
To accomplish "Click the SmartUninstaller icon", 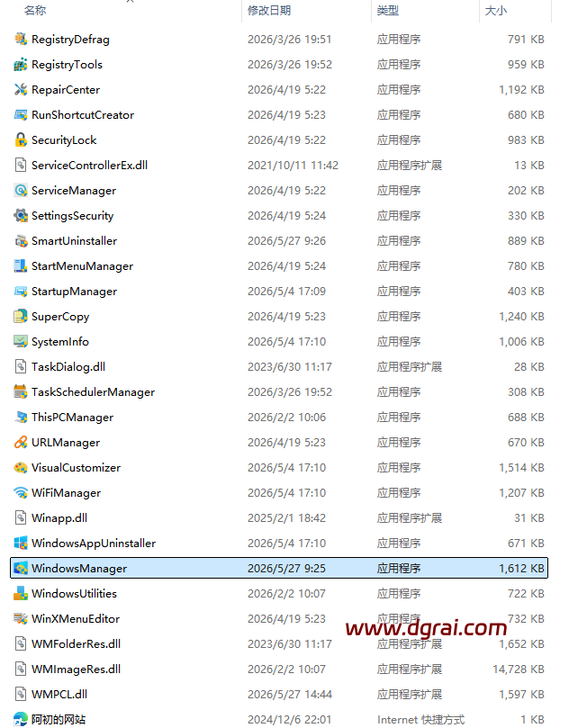I will click(21, 240).
